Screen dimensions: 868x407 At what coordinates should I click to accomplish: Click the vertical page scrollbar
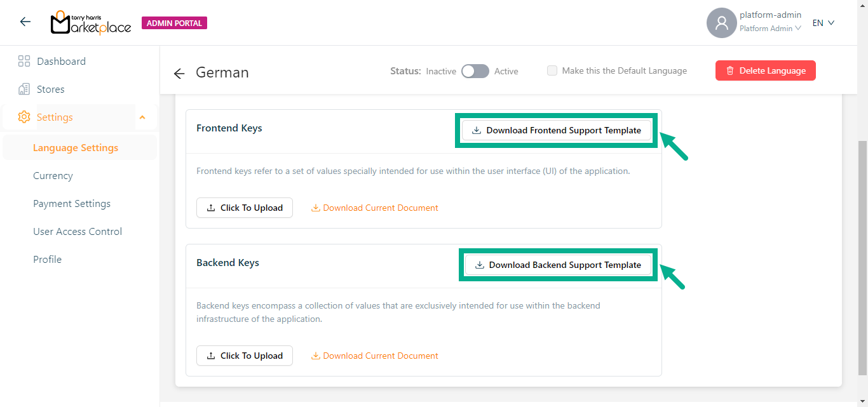click(862, 254)
